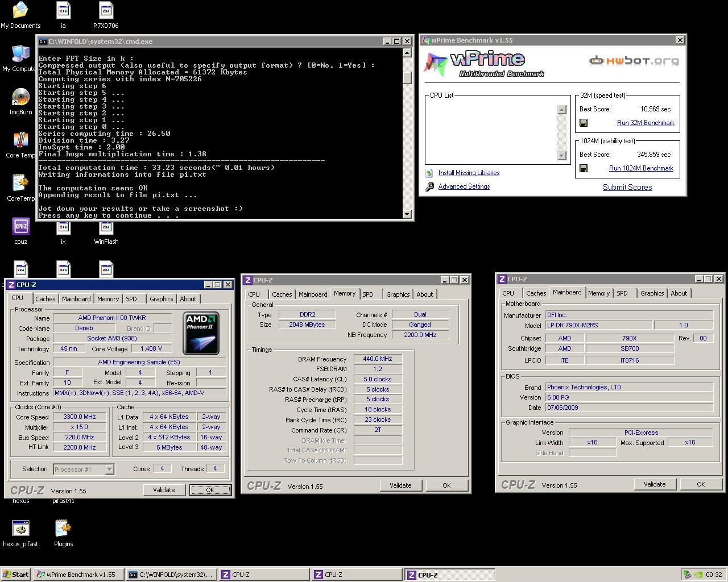728x582 pixels.
Task: Open Graphics tab in CPU-Z showing Memory Timings
Action: (398, 294)
